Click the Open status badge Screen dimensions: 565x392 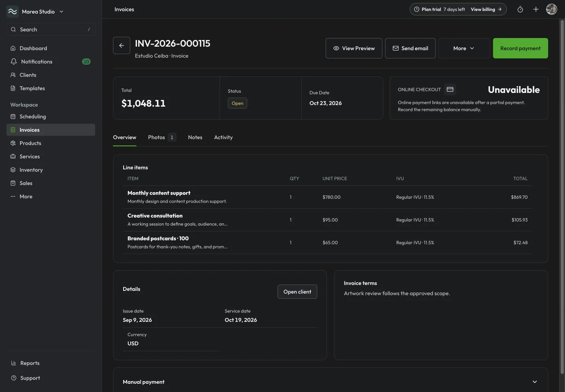[x=237, y=103]
